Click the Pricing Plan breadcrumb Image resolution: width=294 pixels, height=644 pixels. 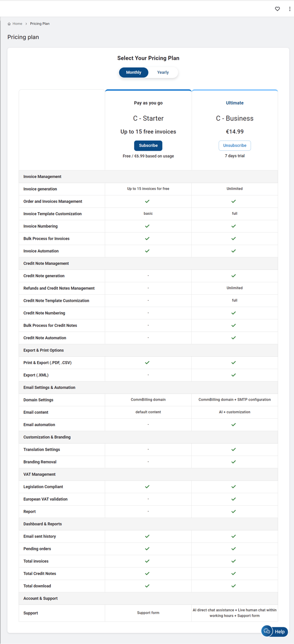pos(39,24)
